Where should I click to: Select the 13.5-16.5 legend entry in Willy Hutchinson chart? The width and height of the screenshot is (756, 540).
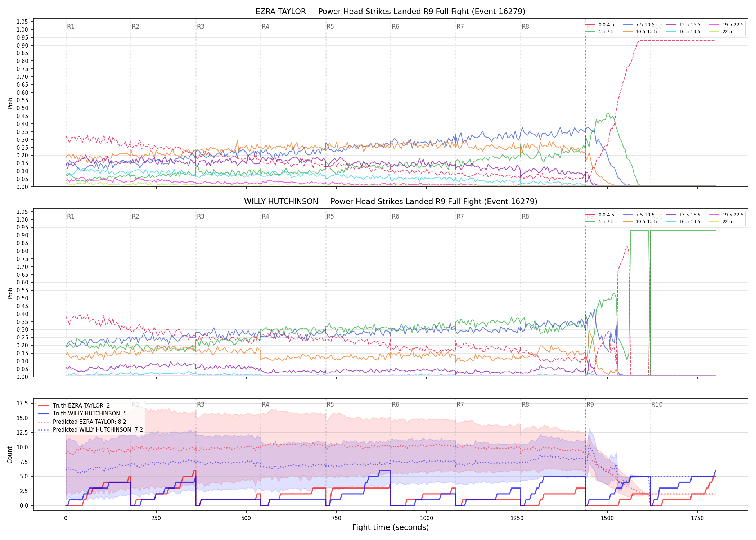(x=683, y=215)
